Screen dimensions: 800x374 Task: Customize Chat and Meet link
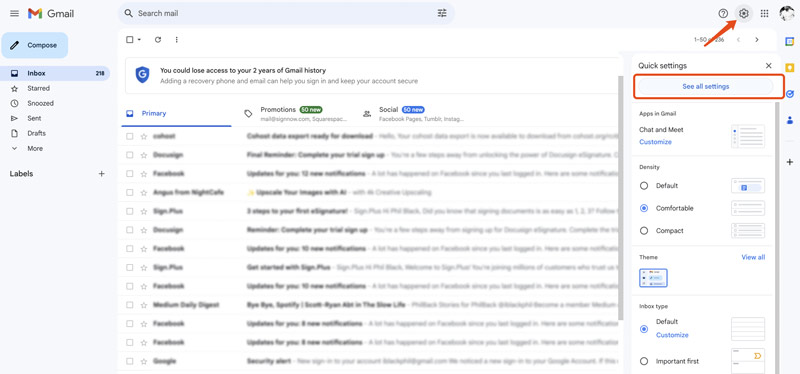655,142
